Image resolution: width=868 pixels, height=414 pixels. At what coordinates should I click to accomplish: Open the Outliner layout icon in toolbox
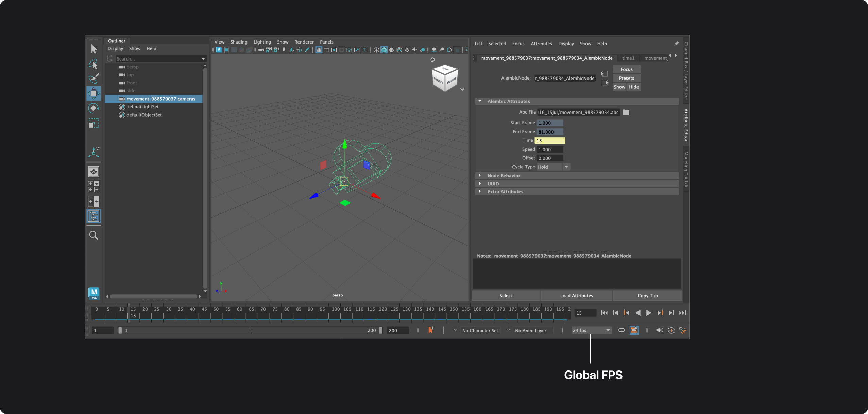pyautogui.click(x=93, y=216)
